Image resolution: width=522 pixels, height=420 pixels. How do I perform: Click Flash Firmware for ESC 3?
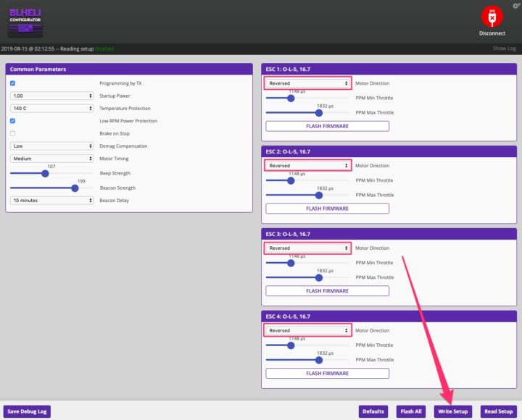(327, 291)
